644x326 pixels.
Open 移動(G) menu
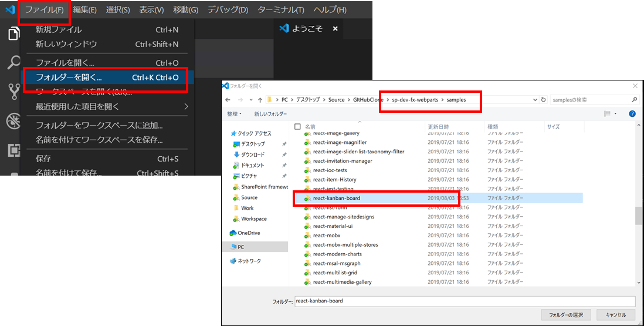pyautogui.click(x=186, y=10)
